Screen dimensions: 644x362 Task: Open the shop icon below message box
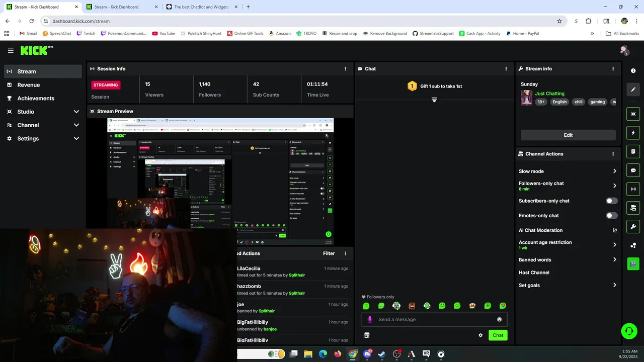367,335
